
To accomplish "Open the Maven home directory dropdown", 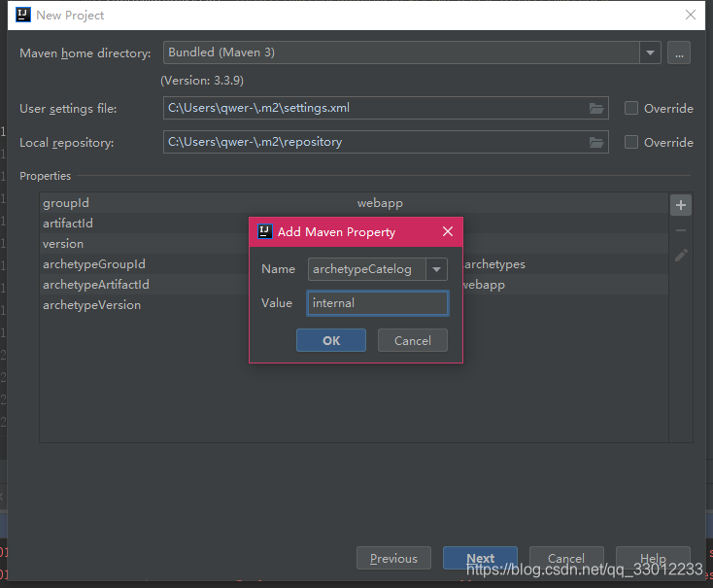I will click(x=650, y=52).
